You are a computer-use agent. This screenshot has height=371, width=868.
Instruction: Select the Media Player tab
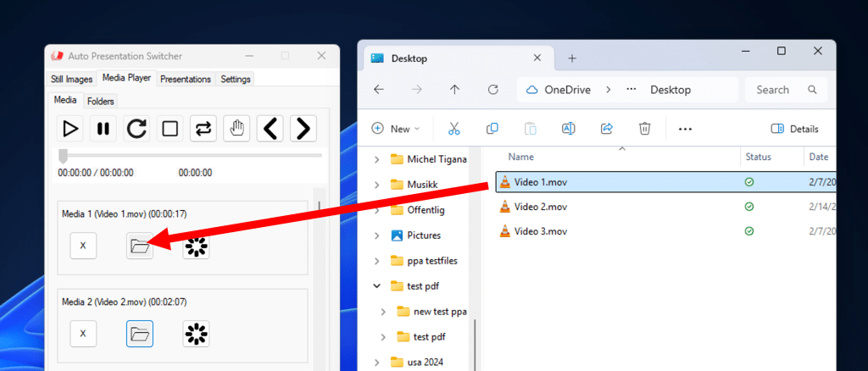point(126,78)
